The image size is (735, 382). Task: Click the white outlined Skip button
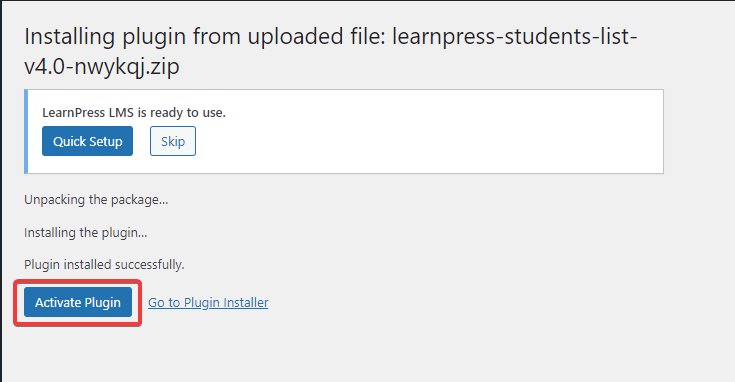(x=173, y=141)
